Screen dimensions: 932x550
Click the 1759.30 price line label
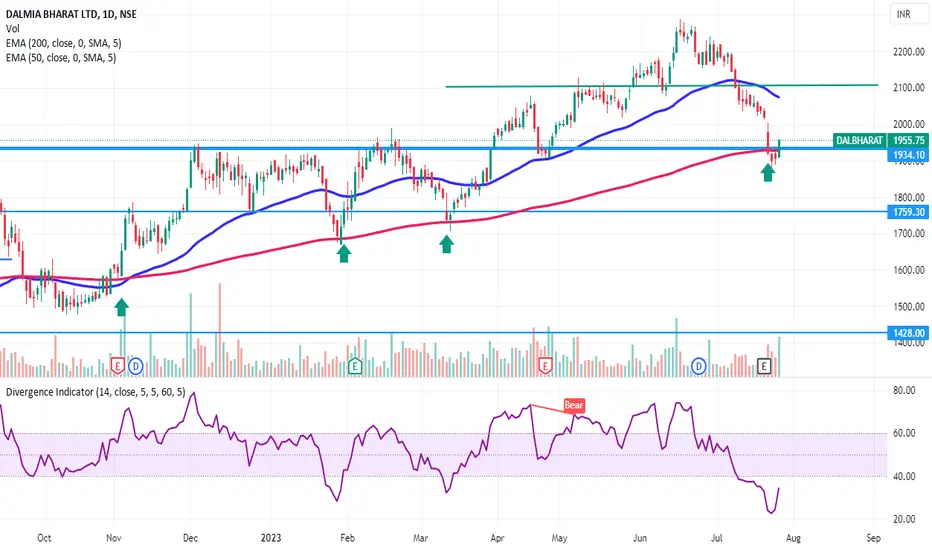pos(908,212)
